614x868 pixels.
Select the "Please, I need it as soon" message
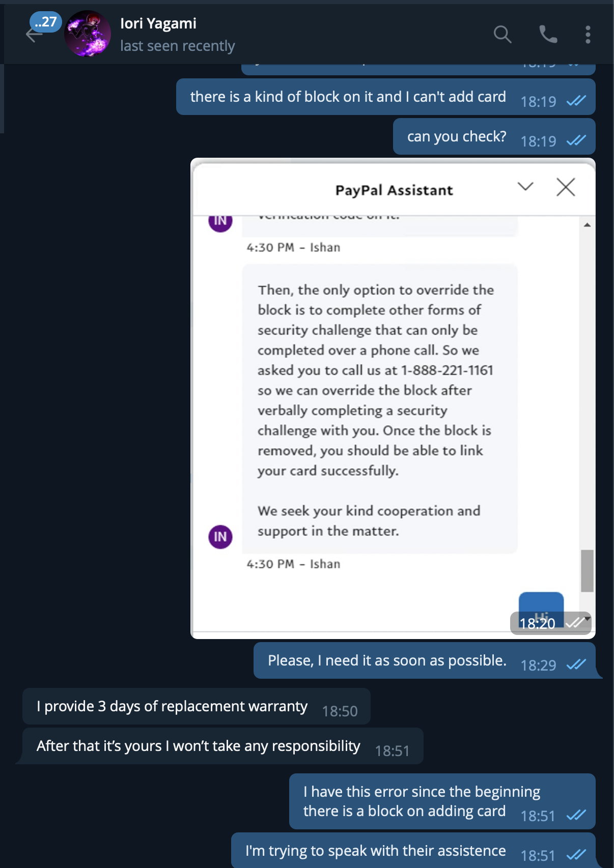coord(387,660)
